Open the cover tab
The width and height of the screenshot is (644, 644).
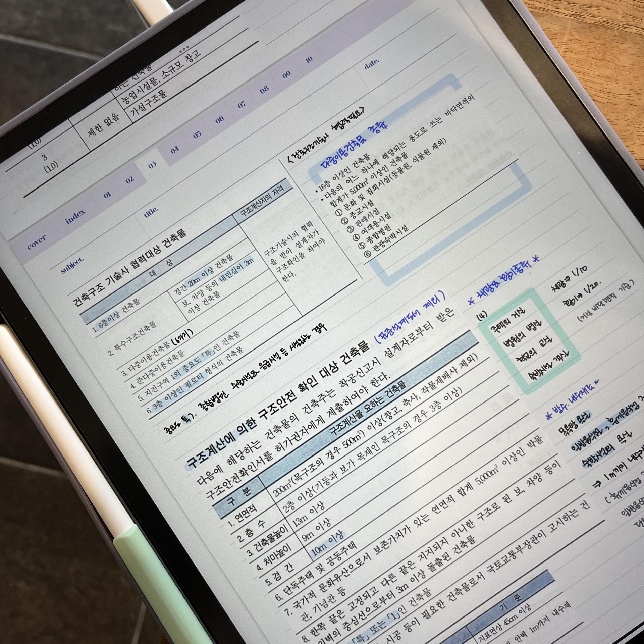click(37, 242)
